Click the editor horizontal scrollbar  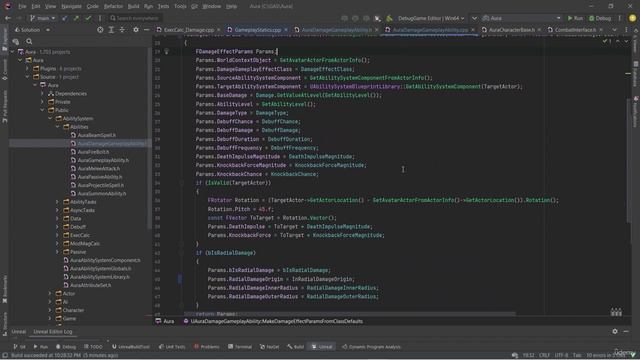point(349,314)
